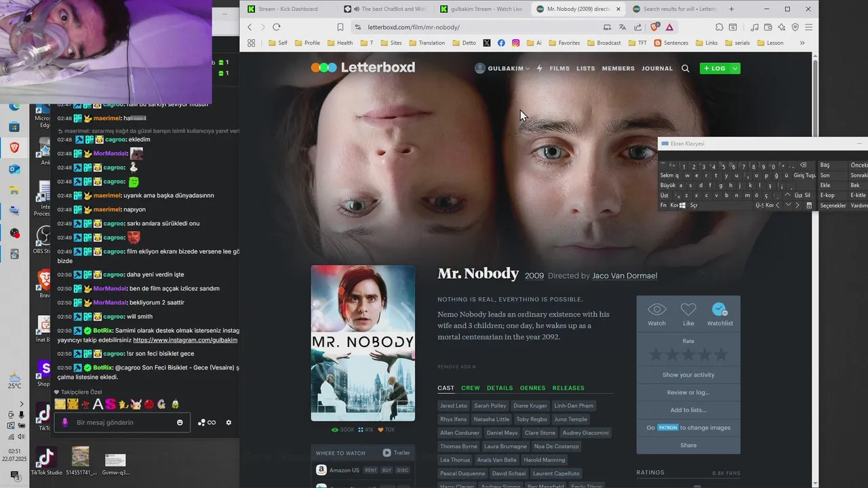Open the Brave VPN shield icon

[x=795, y=27]
